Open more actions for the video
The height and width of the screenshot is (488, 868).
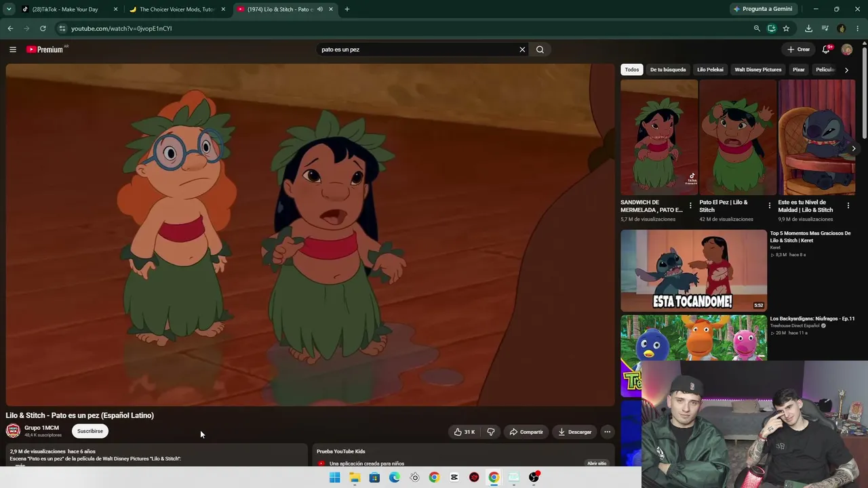click(x=607, y=432)
